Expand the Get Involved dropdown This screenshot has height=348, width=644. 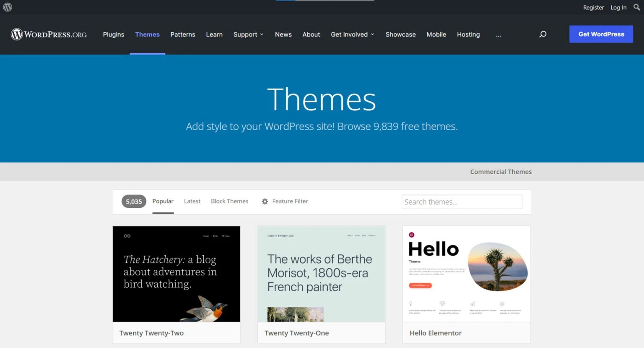point(352,34)
